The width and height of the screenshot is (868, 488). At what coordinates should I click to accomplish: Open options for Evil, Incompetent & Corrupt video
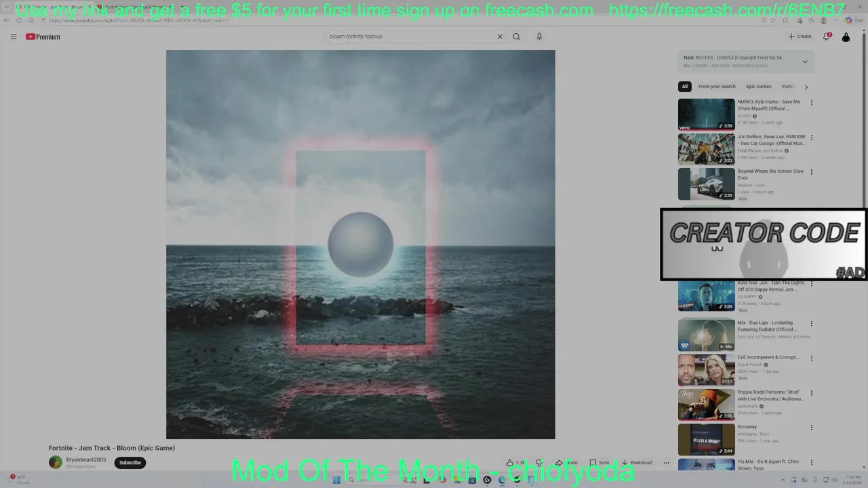pos(811,359)
